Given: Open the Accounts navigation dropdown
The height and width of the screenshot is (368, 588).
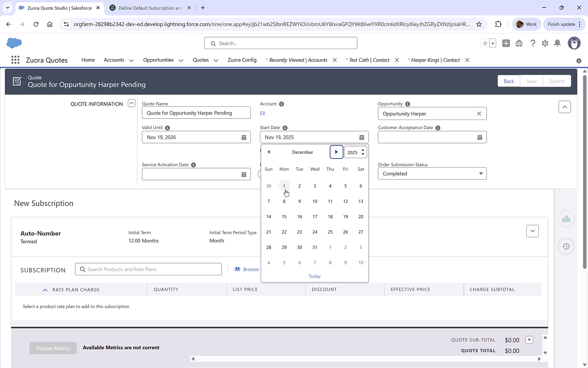Looking at the screenshot, I should tap(131, 60).
